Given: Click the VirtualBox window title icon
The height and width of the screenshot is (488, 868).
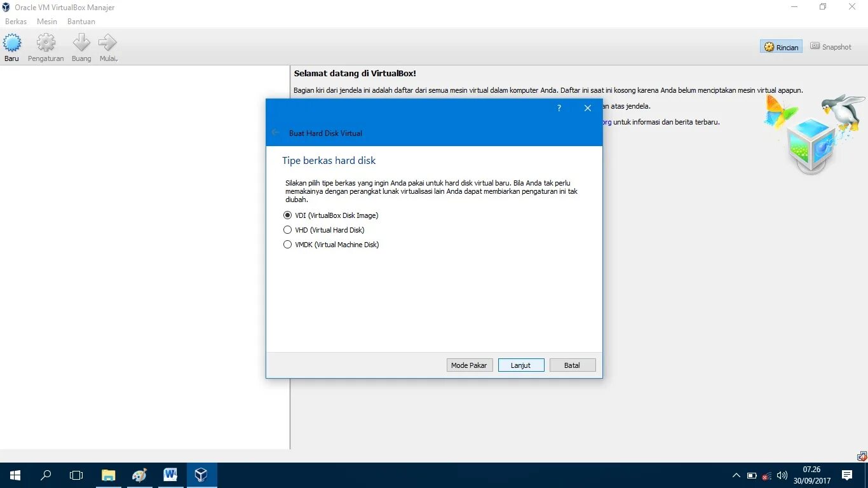Looking at the screenshot, I should coord(6,7).
